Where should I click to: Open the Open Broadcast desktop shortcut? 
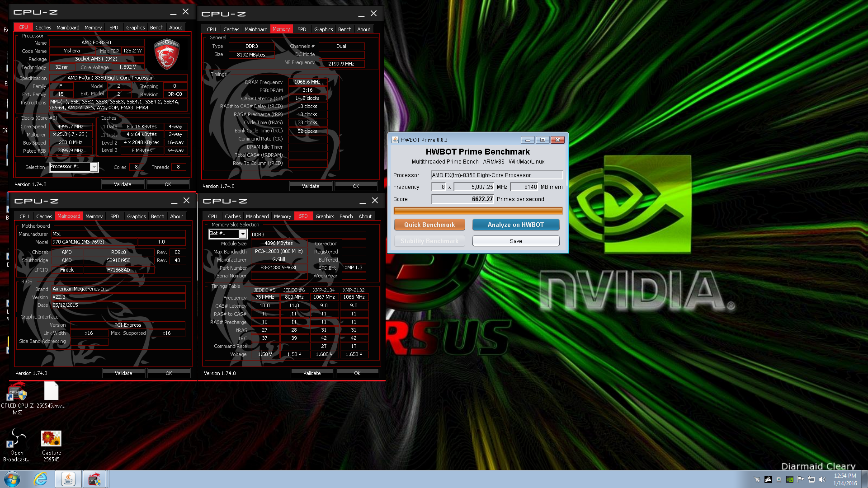(17, 446)
